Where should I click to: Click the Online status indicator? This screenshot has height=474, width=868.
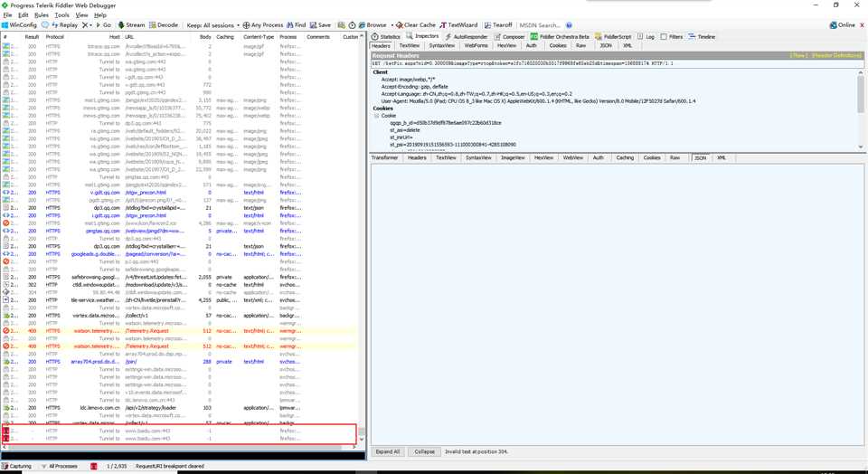[x=843, y=25]
